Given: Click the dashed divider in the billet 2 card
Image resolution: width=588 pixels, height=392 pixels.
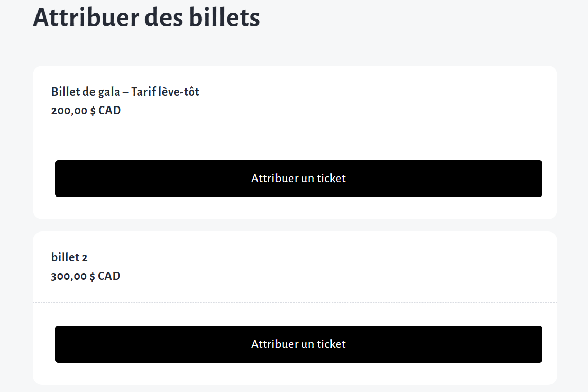Looking at the screenshot, I should pos(295,303).
